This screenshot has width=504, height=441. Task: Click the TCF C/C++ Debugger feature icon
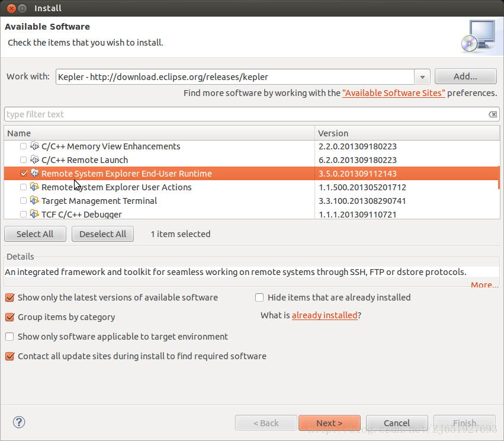(34, 214)
